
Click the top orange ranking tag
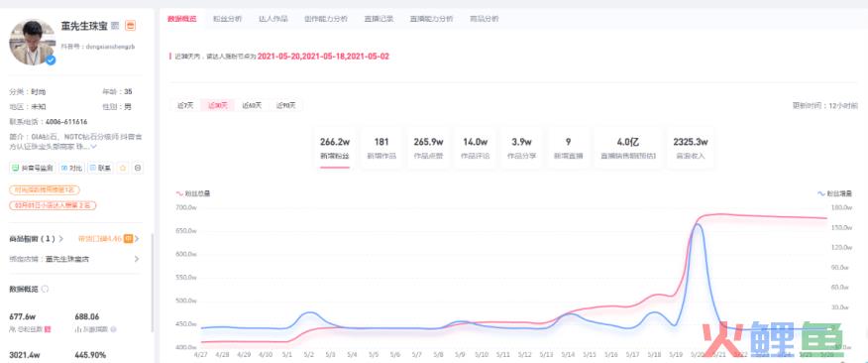click(x=45, y=189)
